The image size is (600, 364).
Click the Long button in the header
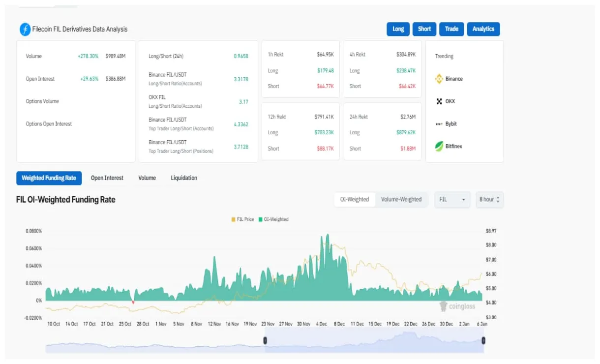point(398,29)
